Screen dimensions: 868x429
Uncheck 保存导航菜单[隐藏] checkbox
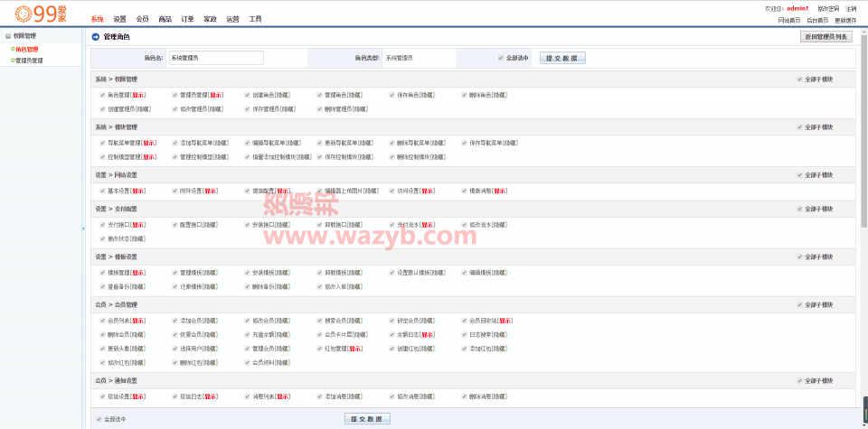click(465, 143)
